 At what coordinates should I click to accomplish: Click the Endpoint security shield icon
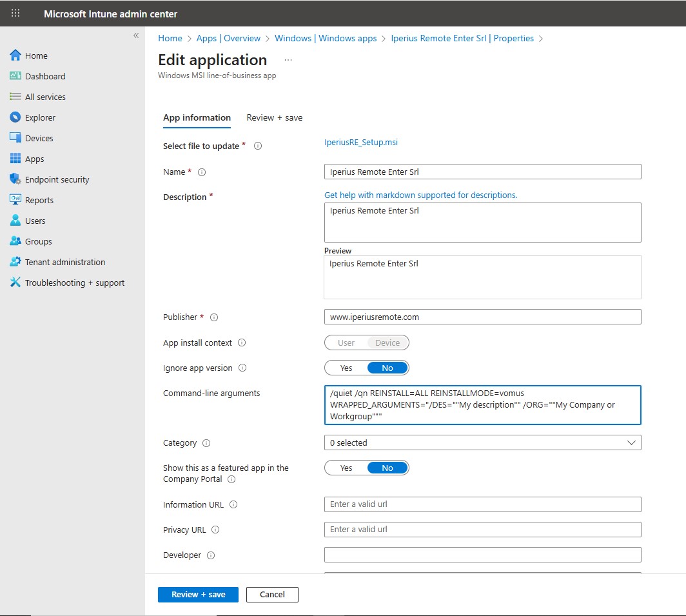tap(15, 179)
